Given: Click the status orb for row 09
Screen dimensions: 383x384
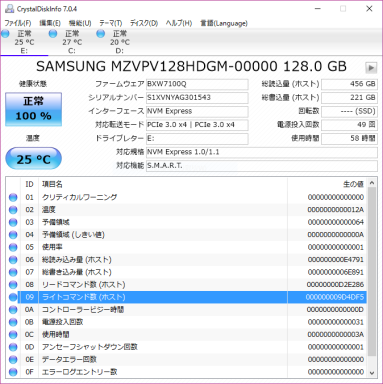Looking at the screenshot, I should click(13, 297).
